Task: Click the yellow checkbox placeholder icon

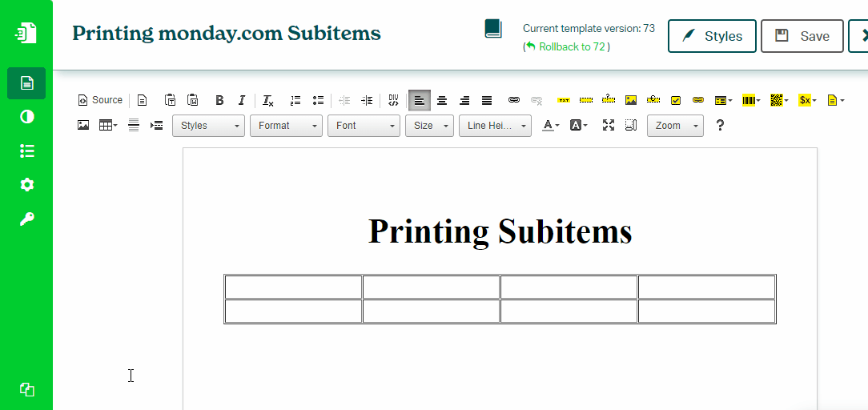Action: point(676,100)
